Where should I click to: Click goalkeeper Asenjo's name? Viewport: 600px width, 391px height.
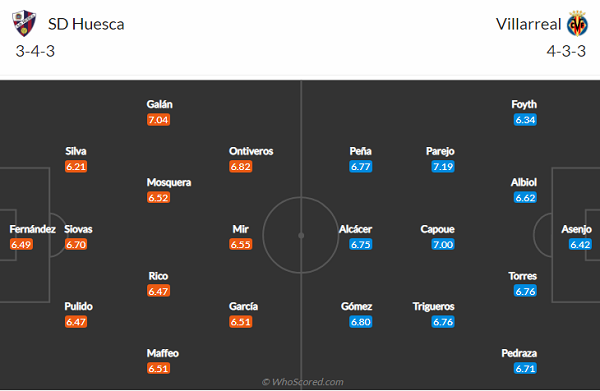click(x=576, y=229)
